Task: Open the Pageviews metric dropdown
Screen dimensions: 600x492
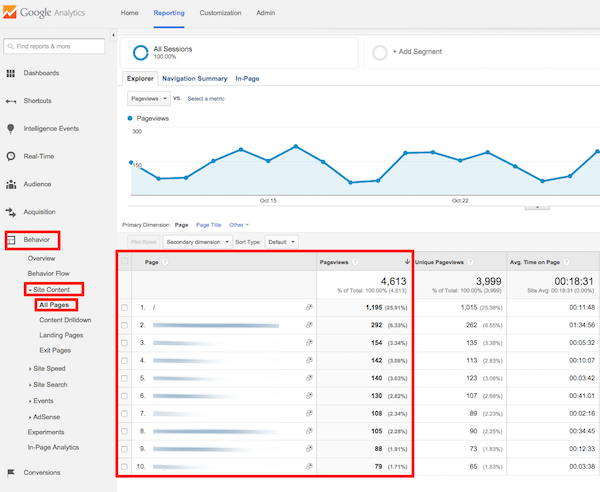Action: tap(148, 99)
